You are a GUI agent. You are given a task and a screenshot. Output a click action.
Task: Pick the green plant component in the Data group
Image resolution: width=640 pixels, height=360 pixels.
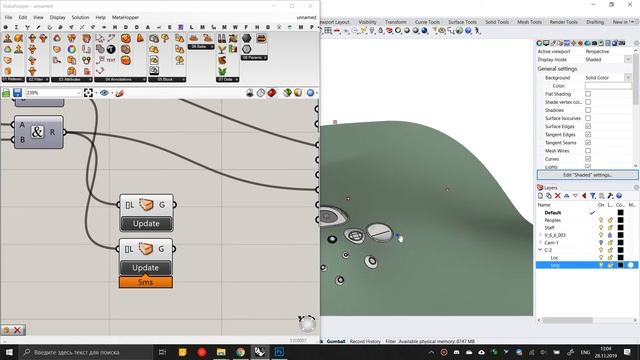(x=222, y=71)
